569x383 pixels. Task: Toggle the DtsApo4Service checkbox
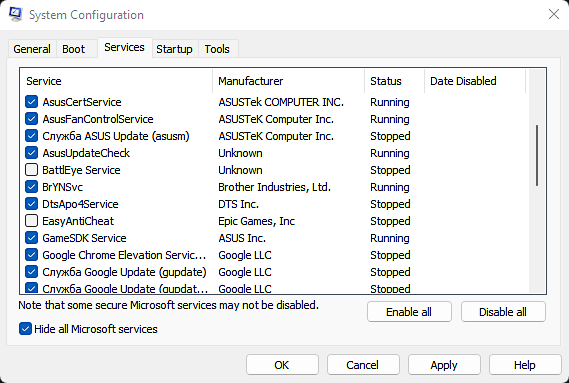click(x=32, y=204)
